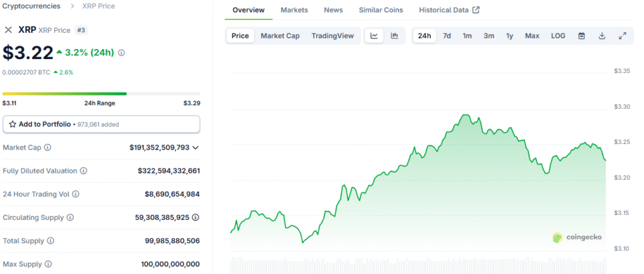Expand chart to fullscreen
Screen dimensions: 644x274
[x=623, y=36]
